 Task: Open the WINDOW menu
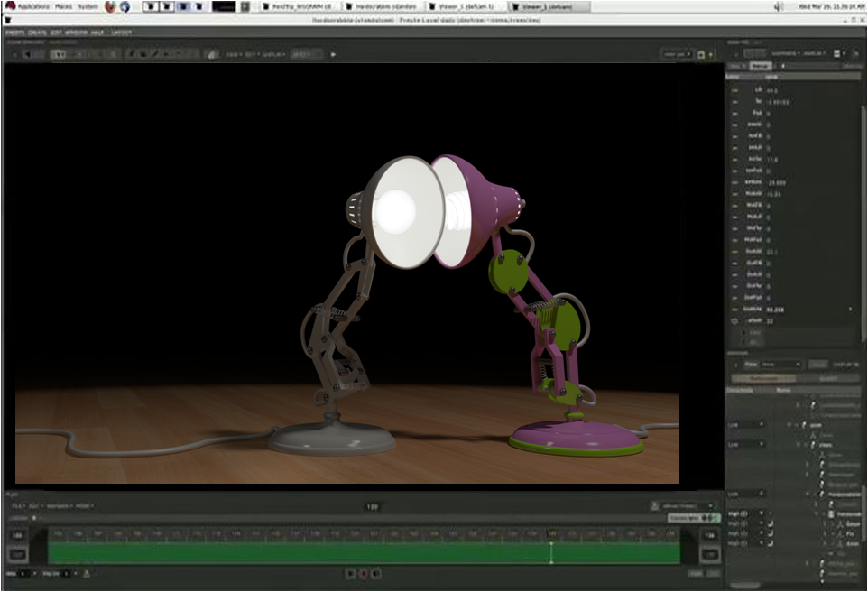click(x=77, y=32)
